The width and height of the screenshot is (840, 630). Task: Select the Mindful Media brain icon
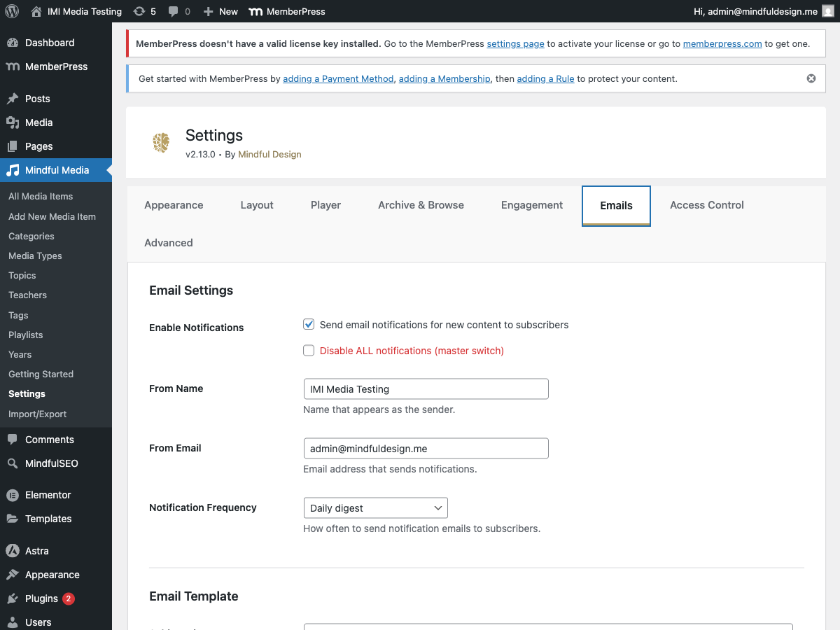[161, 142]
